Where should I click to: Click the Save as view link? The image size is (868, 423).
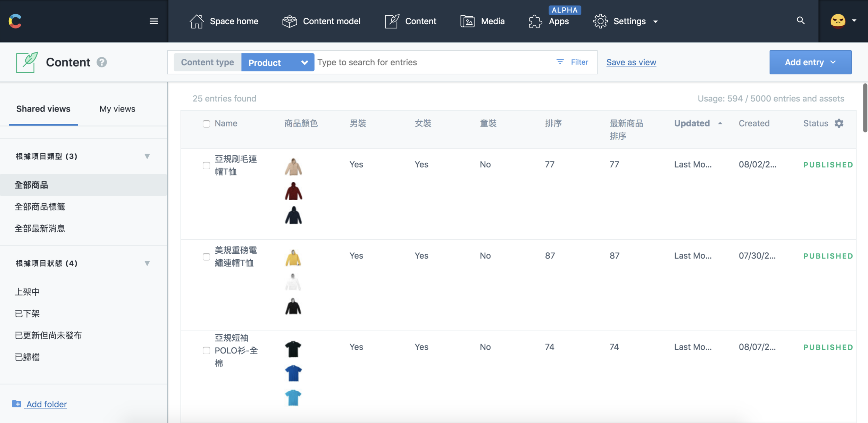[x=631, y=62]
